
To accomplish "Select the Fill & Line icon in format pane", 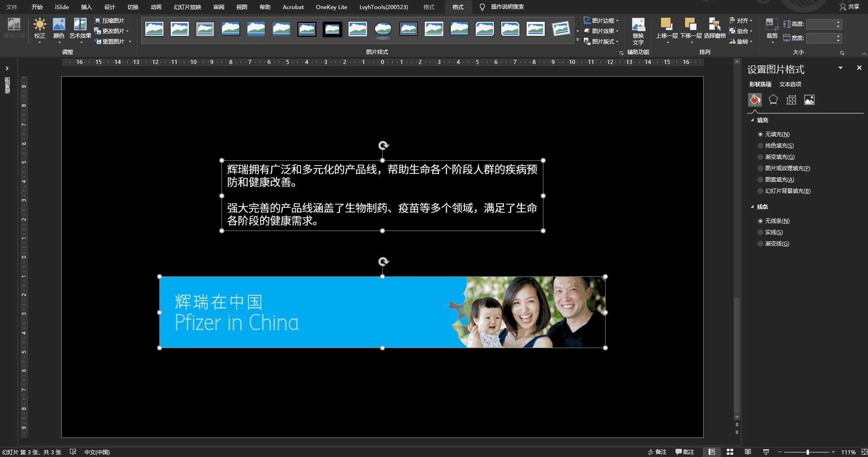I will pyautogui.click(x=755, y=99).
